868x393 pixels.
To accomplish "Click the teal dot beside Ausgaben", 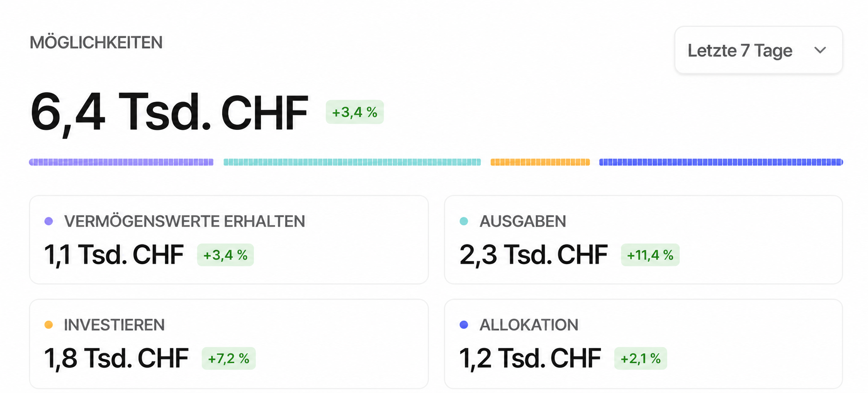I will coord(464,221).
